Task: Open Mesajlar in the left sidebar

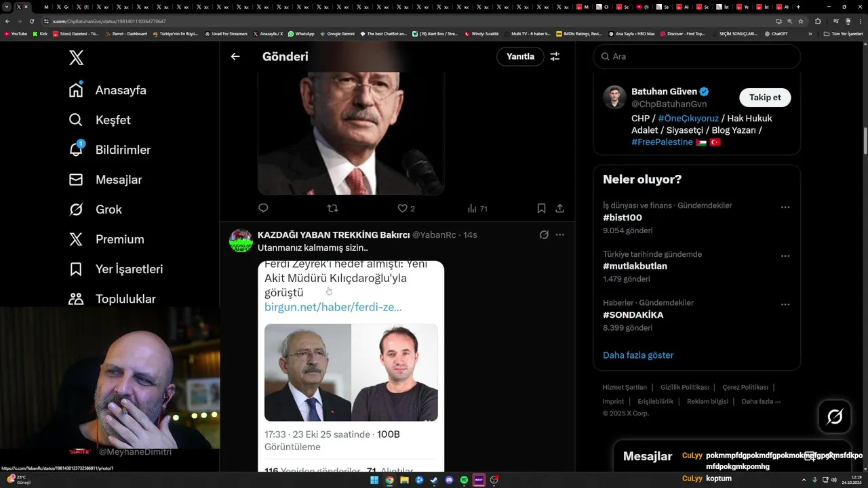Action: [105, 180]
